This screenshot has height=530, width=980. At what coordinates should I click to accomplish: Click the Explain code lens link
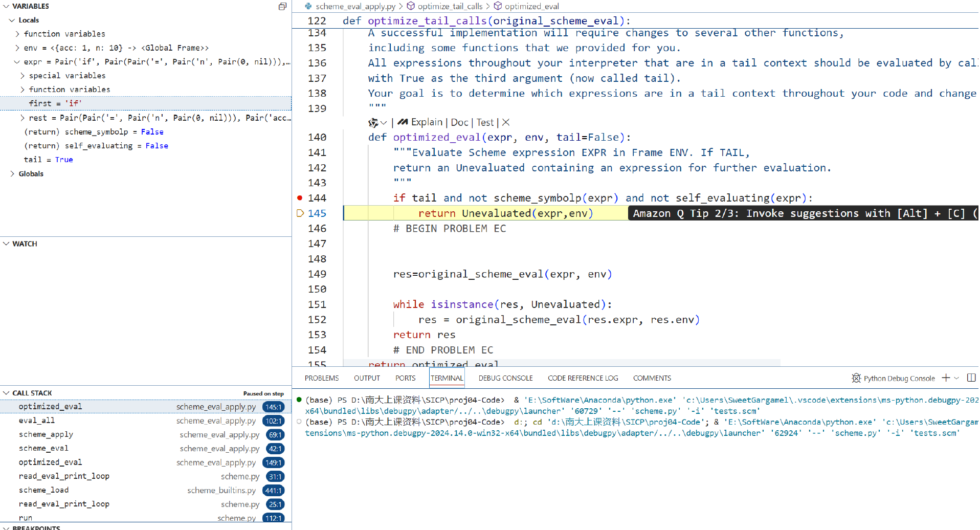tap(427, 122)
